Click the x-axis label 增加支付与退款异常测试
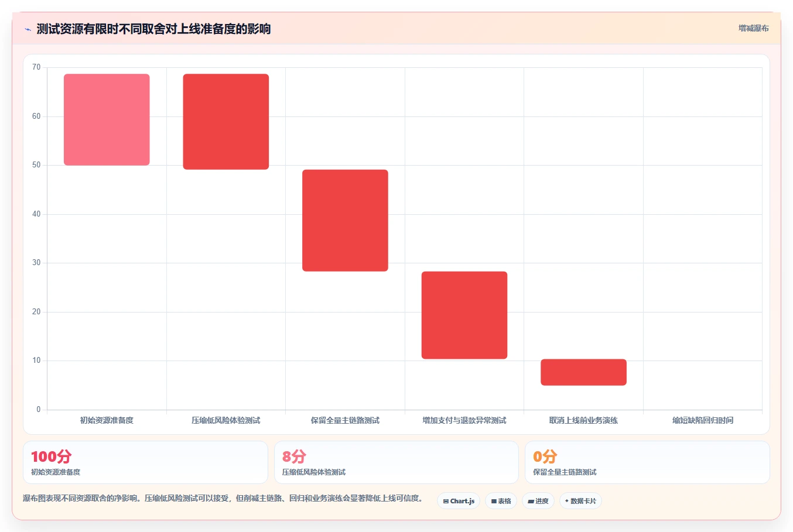Image resolution: width=793 pixels, height=532 pixels. [464, 420]
